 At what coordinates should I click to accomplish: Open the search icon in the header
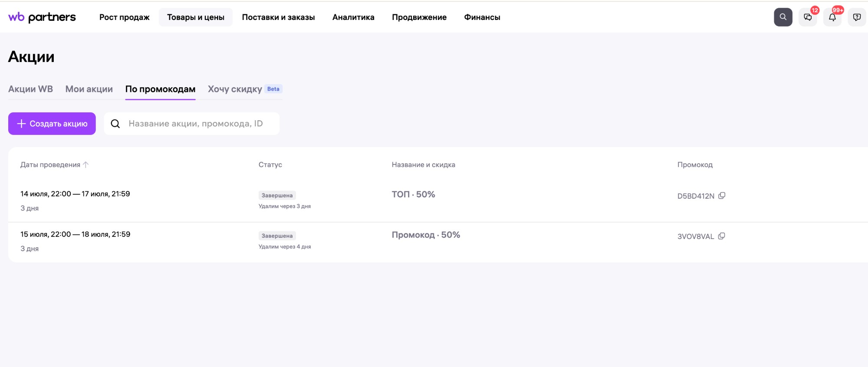pos(783,17)
